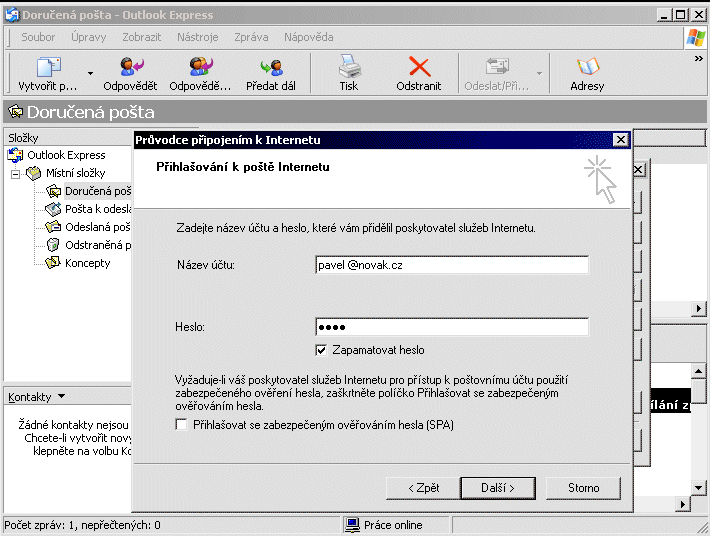
Task: Click the Windows logo icon in the menu bar
Action: pos(696,37)
